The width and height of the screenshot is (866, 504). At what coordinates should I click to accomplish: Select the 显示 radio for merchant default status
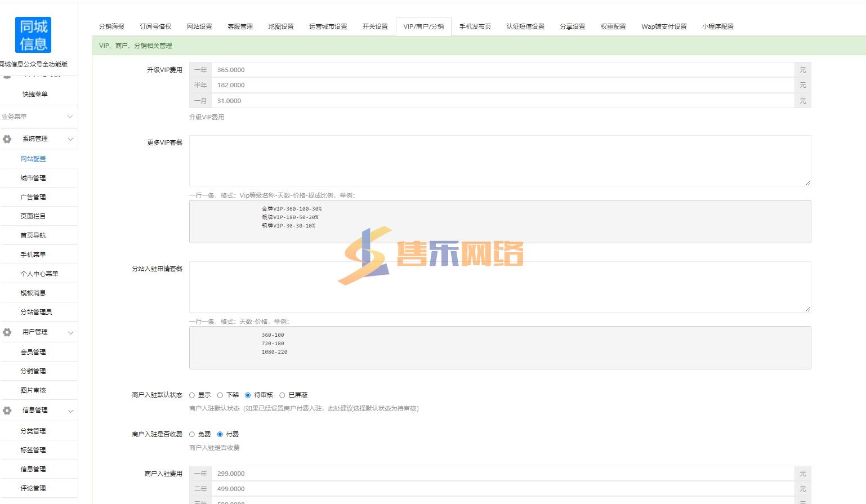point(192,395)
